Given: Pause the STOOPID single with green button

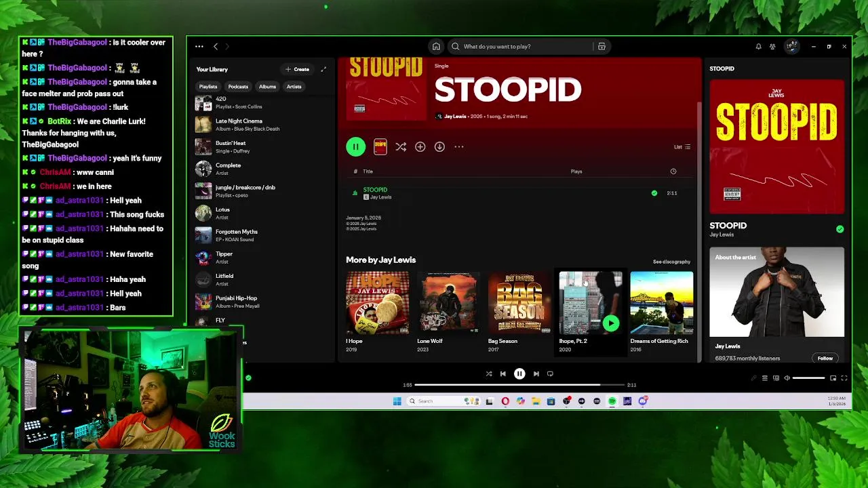Looking at the screenshot, I should (355, 146).
